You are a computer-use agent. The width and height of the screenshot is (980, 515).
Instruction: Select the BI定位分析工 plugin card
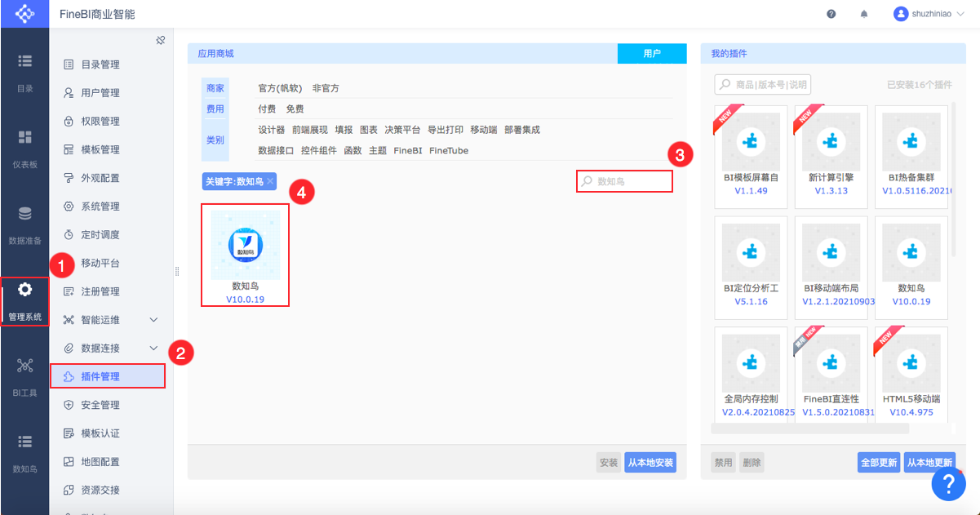(x=751, y=267)
